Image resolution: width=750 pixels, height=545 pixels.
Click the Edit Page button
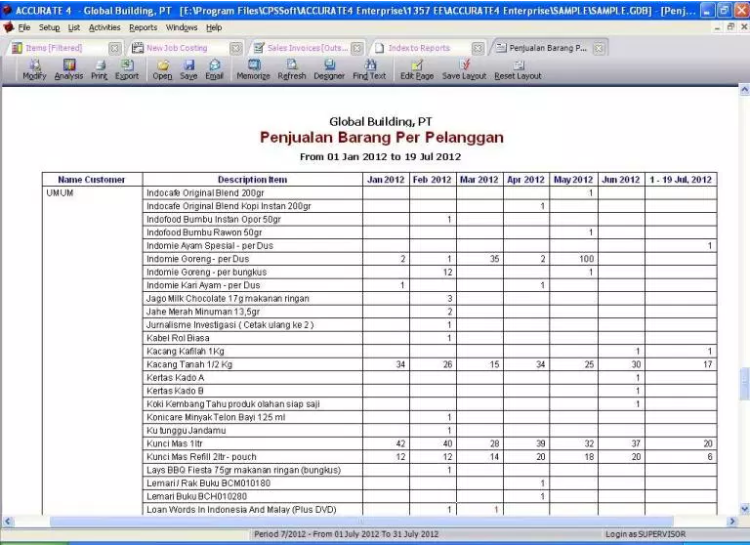pyautogui.click(x=417, y=68)
